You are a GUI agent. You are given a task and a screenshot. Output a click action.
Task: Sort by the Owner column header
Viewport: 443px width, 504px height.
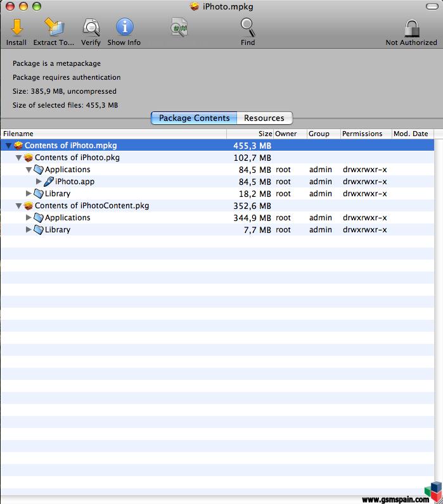[290, 134]
